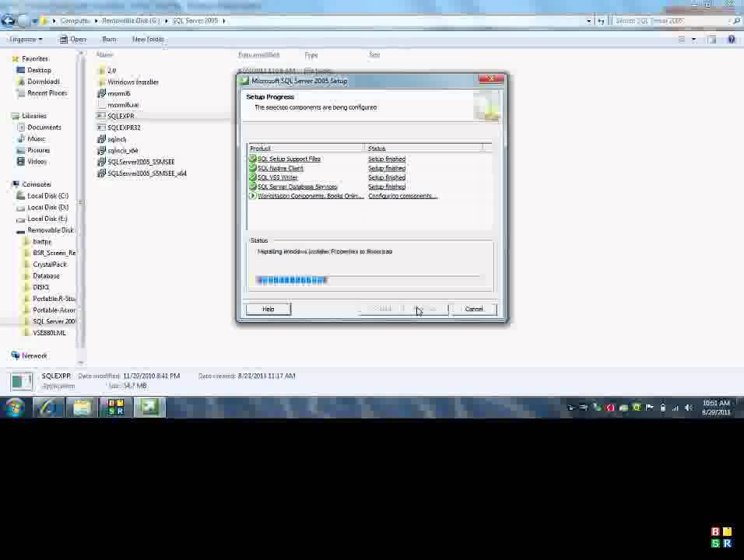Select Videos library

tap(37, 161)
